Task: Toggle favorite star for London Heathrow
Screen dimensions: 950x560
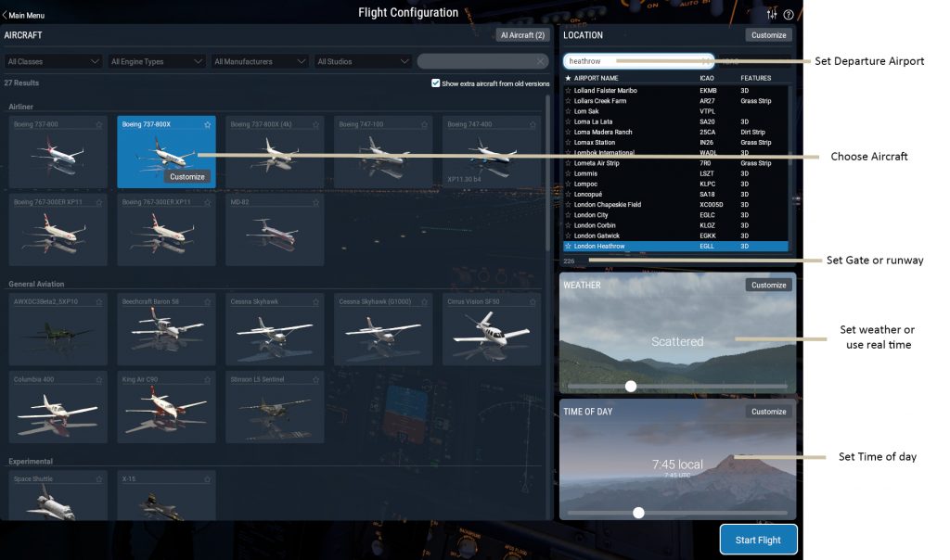Action: point(568,247)
